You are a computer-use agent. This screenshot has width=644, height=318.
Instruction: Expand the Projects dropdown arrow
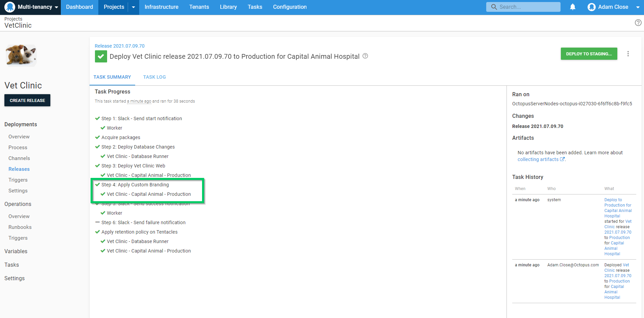133,7
